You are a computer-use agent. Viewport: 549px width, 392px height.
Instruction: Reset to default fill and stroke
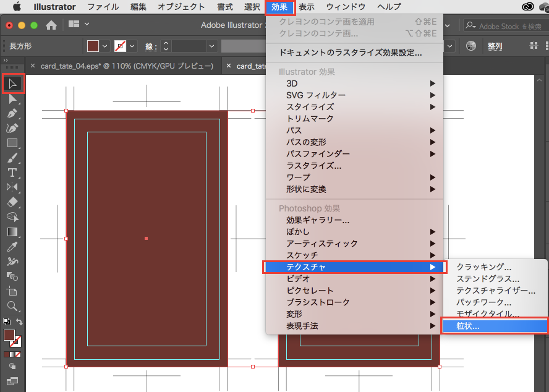[6, 322]
